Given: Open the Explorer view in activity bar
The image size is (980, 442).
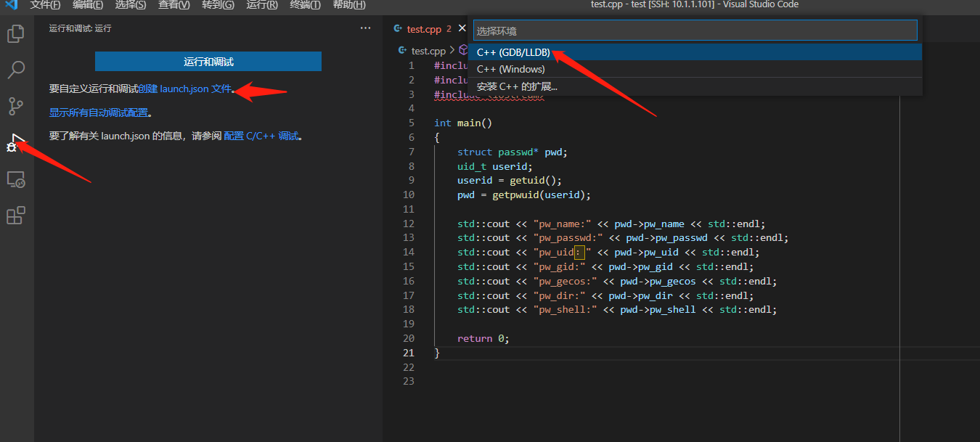Looking at the screenshot, I should click(15, 33).
